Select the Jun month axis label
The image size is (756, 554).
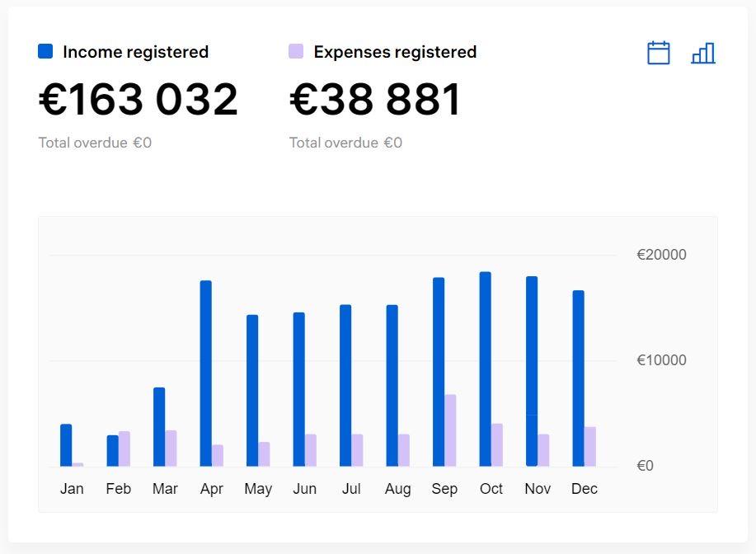[305, 488]
